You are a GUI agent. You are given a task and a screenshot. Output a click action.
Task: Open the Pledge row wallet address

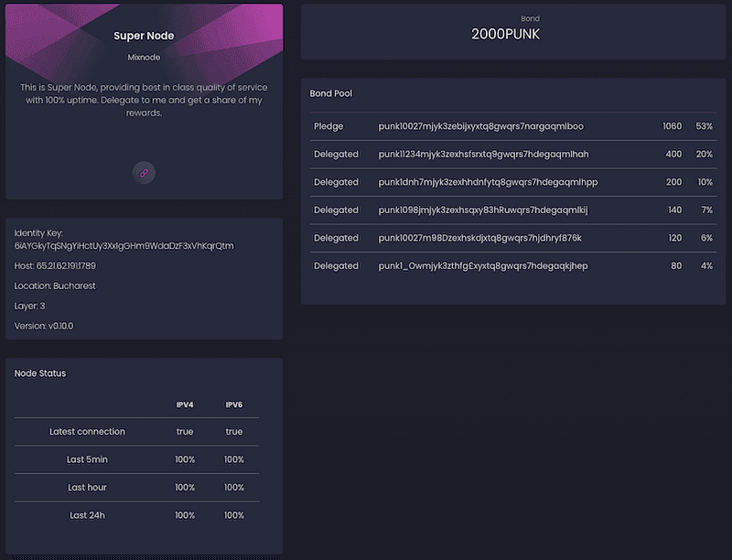480,126
